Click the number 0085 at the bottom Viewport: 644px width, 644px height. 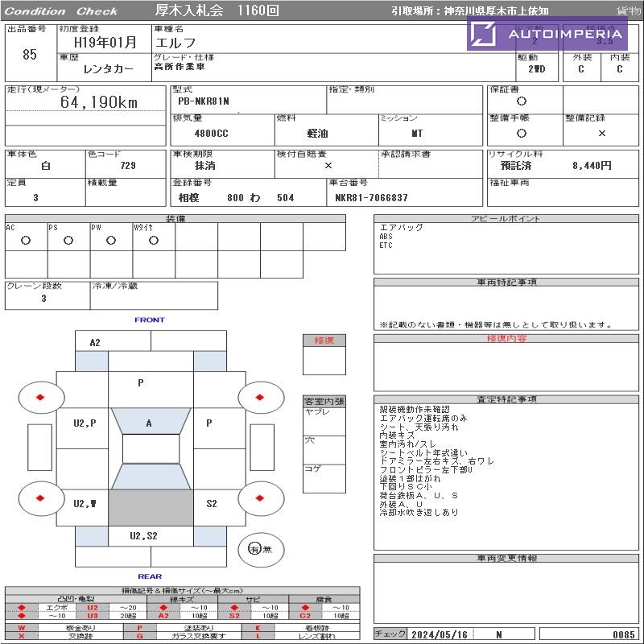624,634
